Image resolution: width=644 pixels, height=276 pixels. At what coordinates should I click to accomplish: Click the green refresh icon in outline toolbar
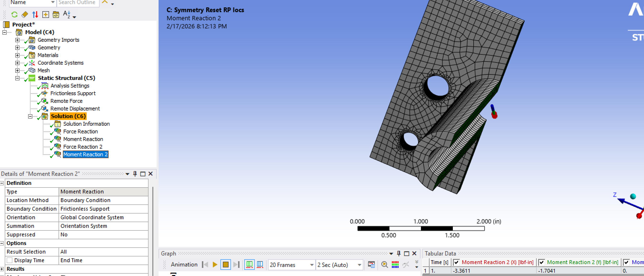pos(14,15)
